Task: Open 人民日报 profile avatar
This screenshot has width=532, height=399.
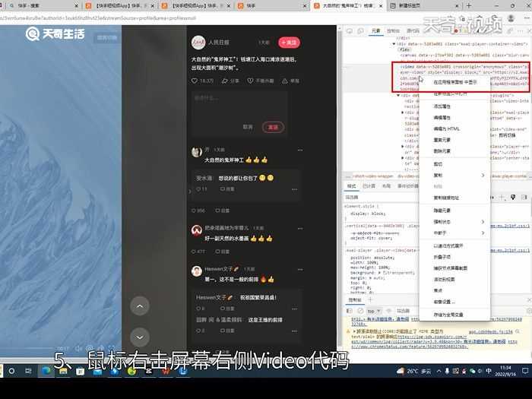Action: 198,43
